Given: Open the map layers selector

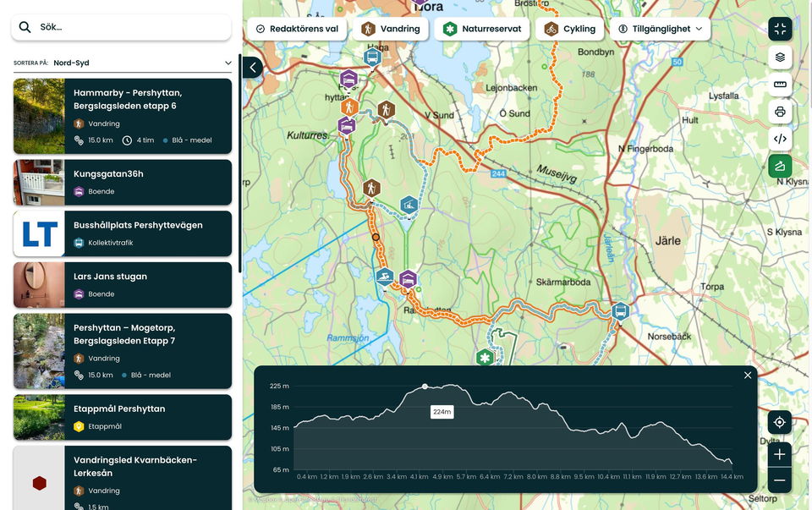Looking at the screenshot, I should 780,57.
